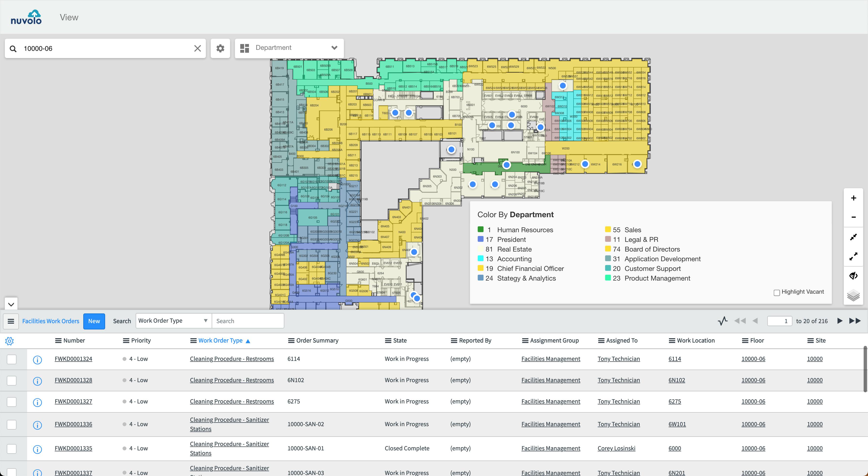Click the New work order button
This screenshot has width=868, height=476.
coord(94,321)
